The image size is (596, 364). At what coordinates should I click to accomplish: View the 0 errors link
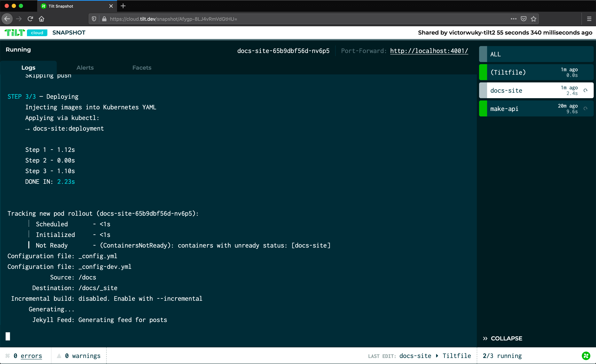31,356
